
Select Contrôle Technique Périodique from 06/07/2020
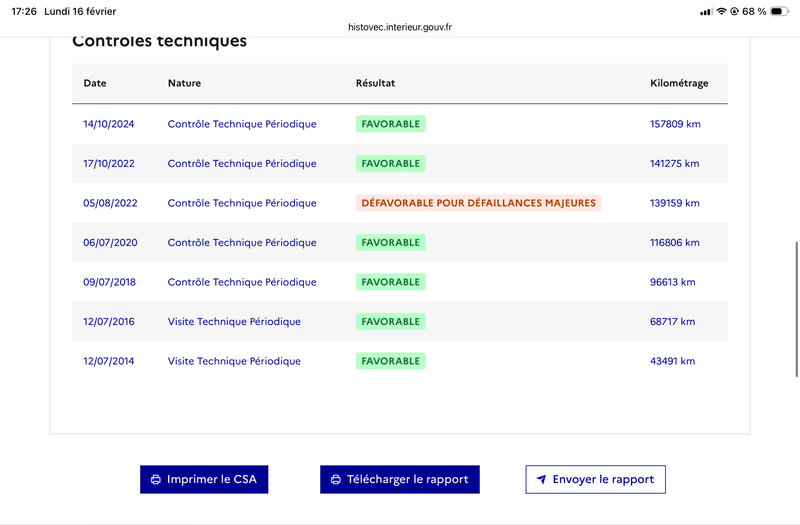click(x=242, y=243)
